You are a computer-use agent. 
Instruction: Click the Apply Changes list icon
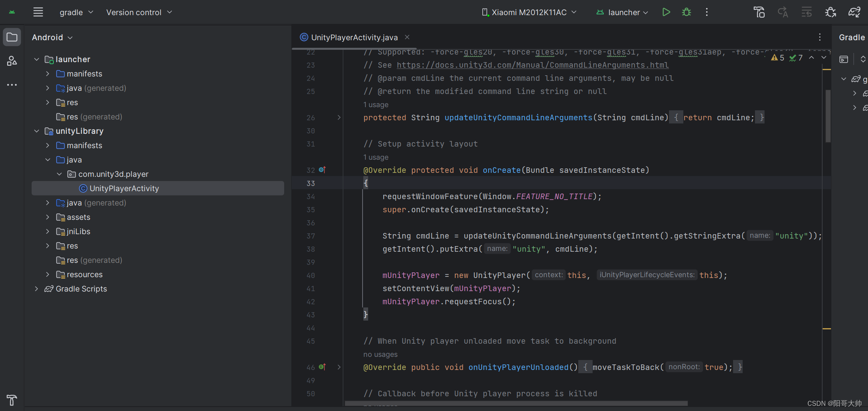coord(807,12)
